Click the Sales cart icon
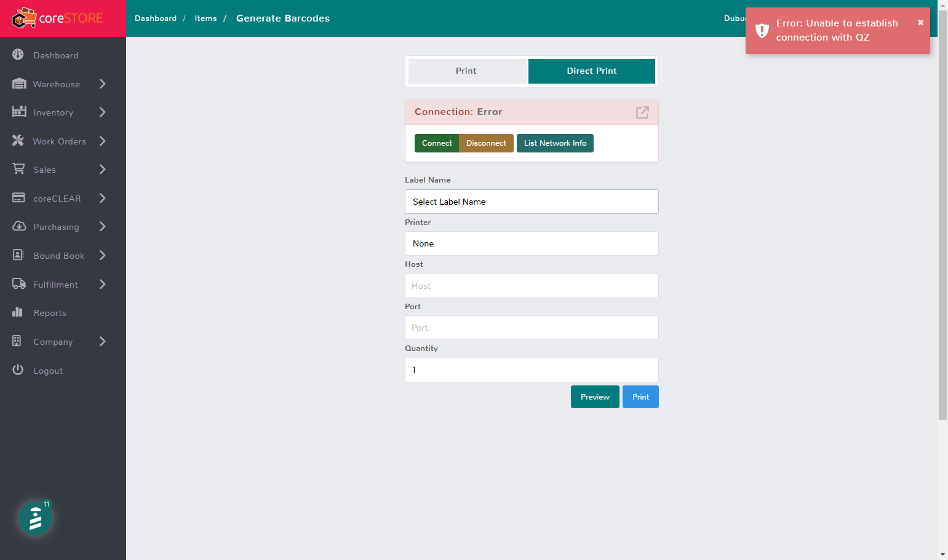 19,169
